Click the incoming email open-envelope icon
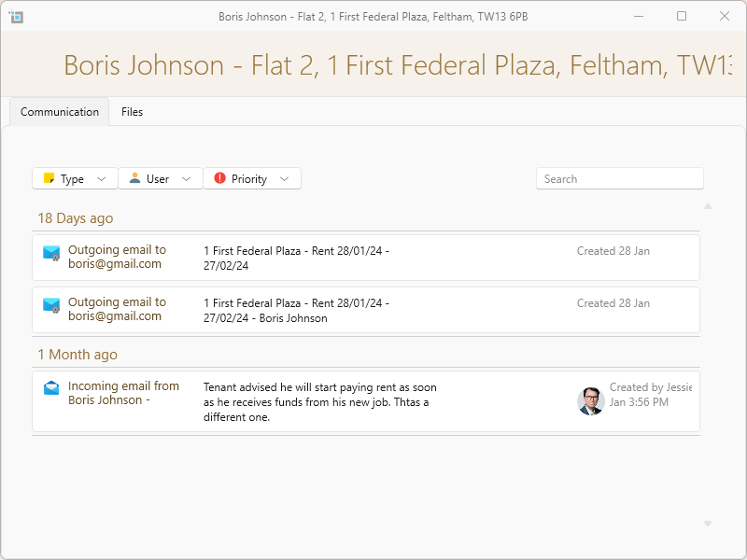The width and height of the screenshot is (747, 560). tap(51, 388)
